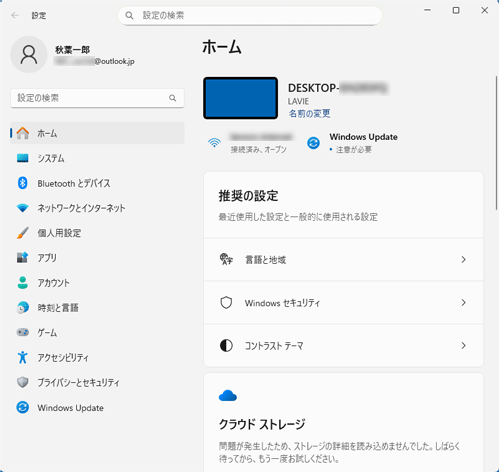This screenshot has height=472, width=499.
Task: Click the ホーム house icon
Action: pos(23,133)
